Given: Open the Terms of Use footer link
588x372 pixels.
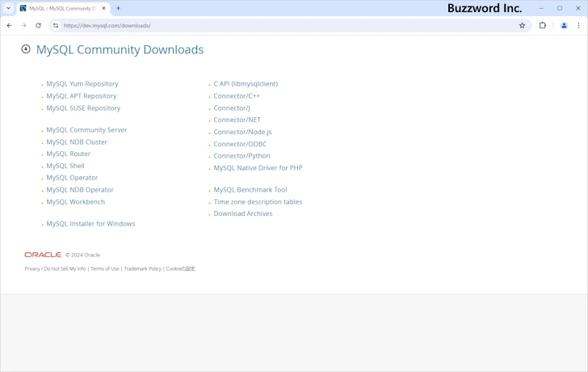Looking at the screenshot, I should [105, 268].
